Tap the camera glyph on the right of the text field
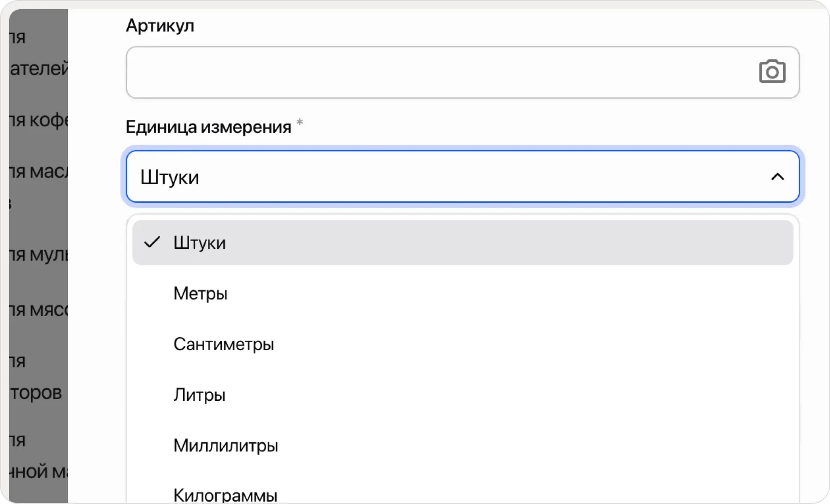The width and height of the screenshot is (830, 504). (772, 72)
